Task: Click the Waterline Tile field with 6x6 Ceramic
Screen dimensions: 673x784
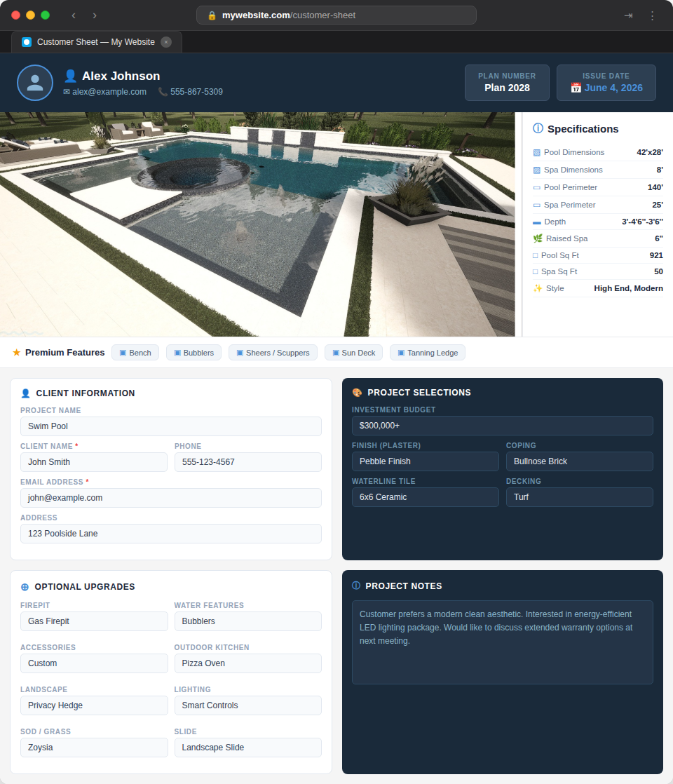Action: 426,497
